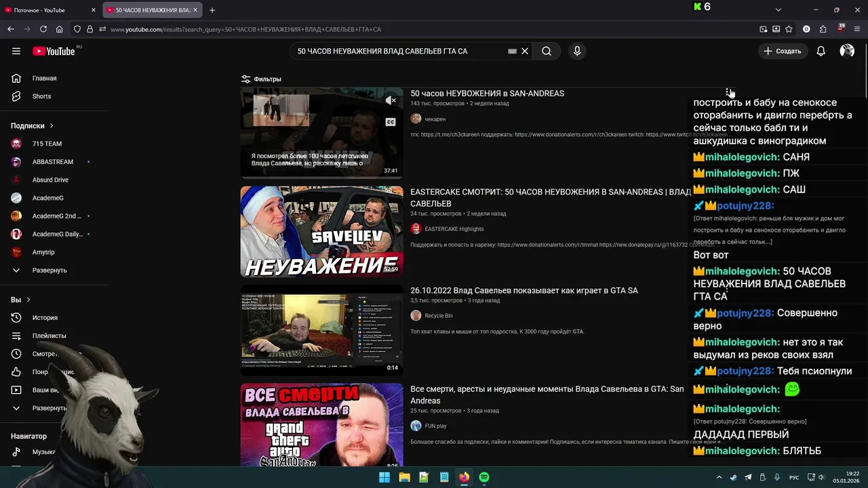Switch the РУС keyboard language

793,477
